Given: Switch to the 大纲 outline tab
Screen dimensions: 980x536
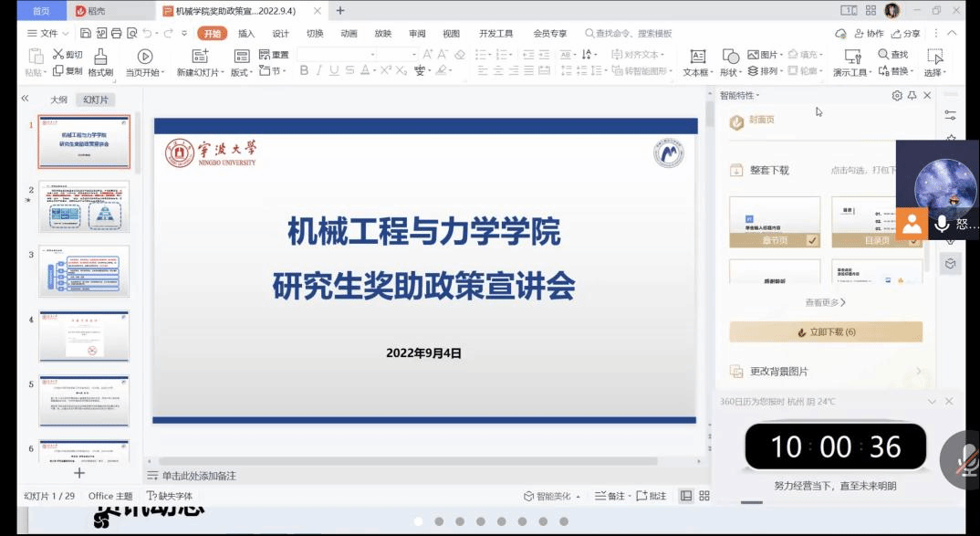Looking at the screenshot, I should (x=58, y=100).
